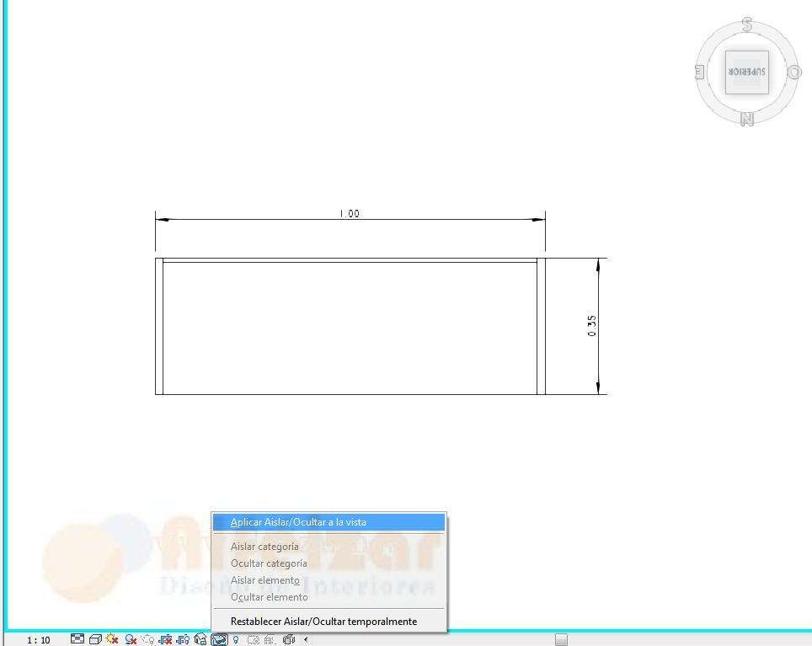The width and height of the screenshot is (812, 646).
Task: Toggle Show Crop Region visibility
Action: [183, 639]
